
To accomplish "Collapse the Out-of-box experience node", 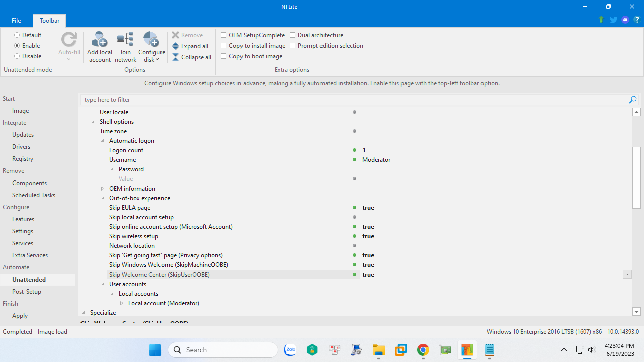I will [x=103, y=198].
